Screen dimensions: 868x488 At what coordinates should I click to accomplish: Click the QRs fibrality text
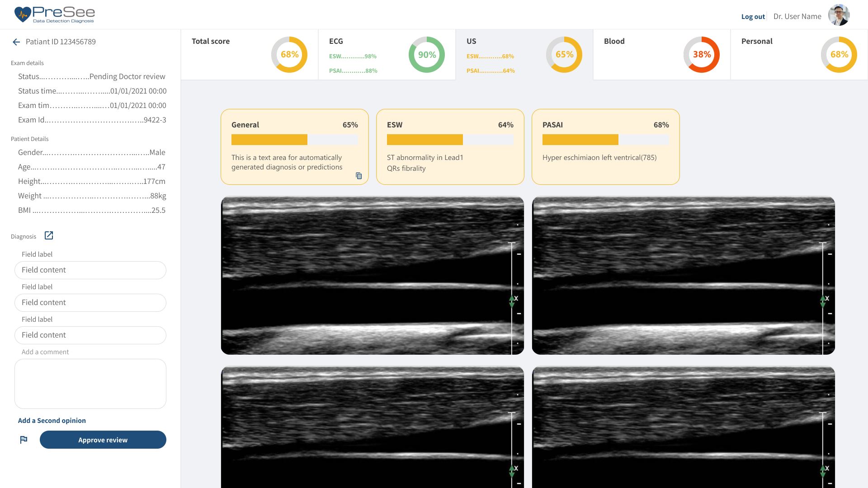[x=406, y=169]
